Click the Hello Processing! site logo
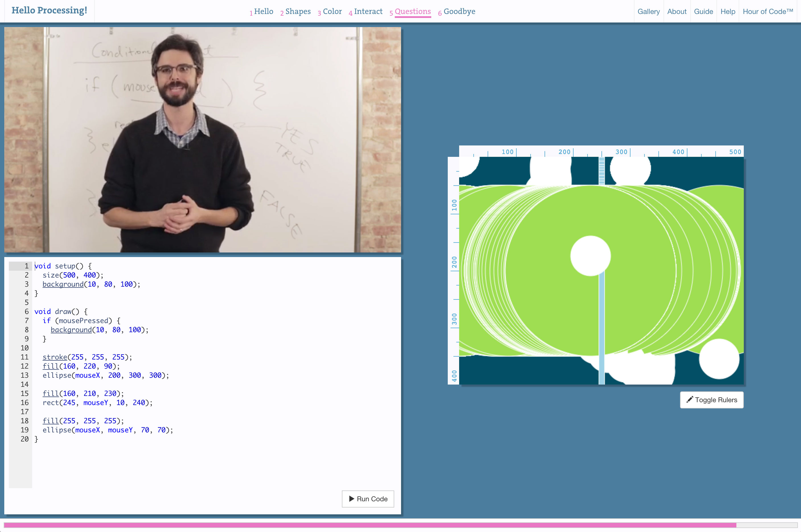The height and width of the screenshot is (532, 801). point(49,11)
